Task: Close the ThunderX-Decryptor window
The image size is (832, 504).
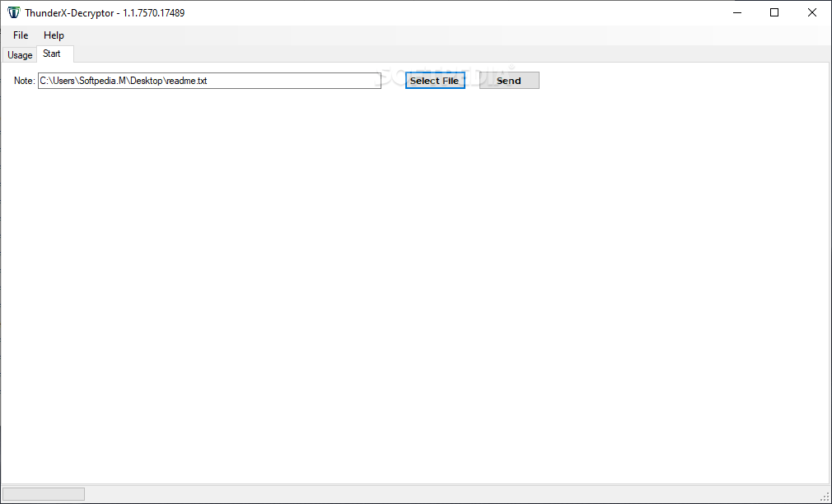Action: 812,12
